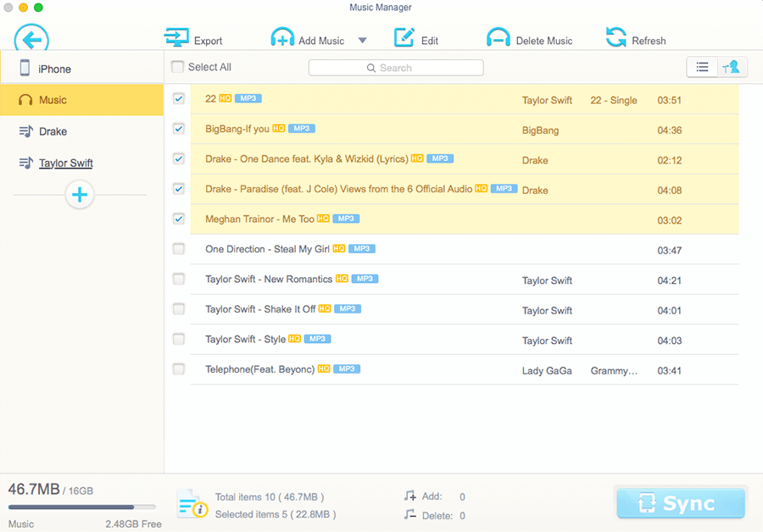The width and height of the screenshot is (763, 532).
Task: Open the Edit tool
Action: coord(404,39)
